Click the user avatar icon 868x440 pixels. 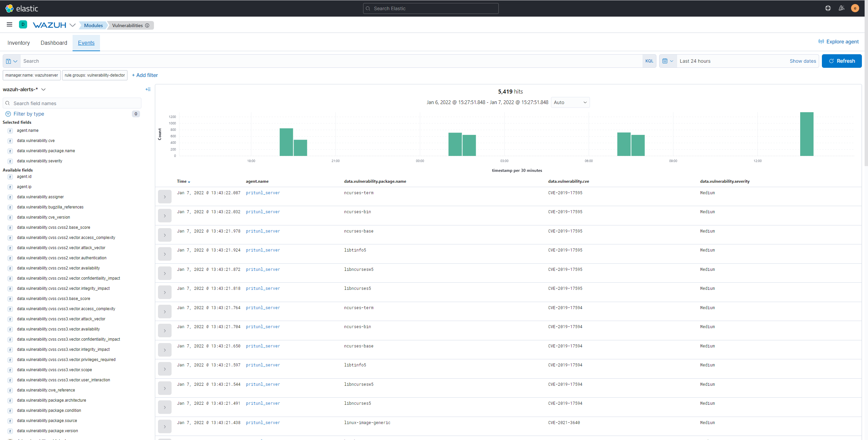point(855,8)
